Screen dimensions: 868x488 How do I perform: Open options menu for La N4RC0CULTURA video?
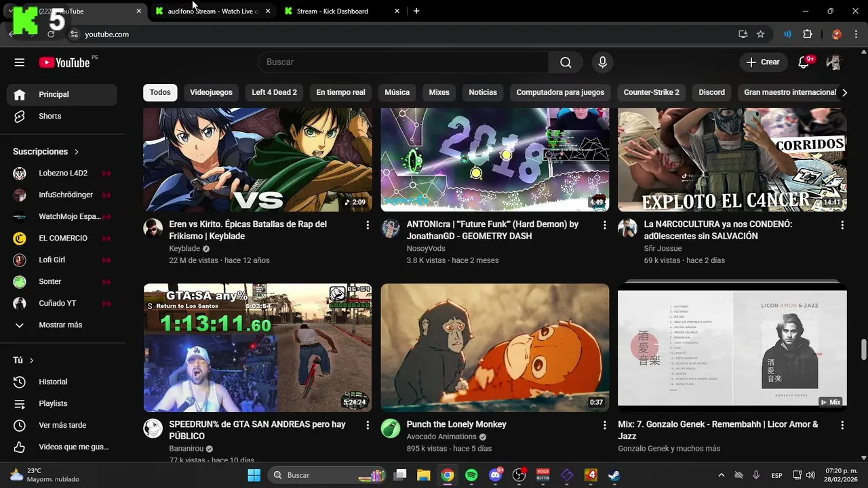(842, 225)
